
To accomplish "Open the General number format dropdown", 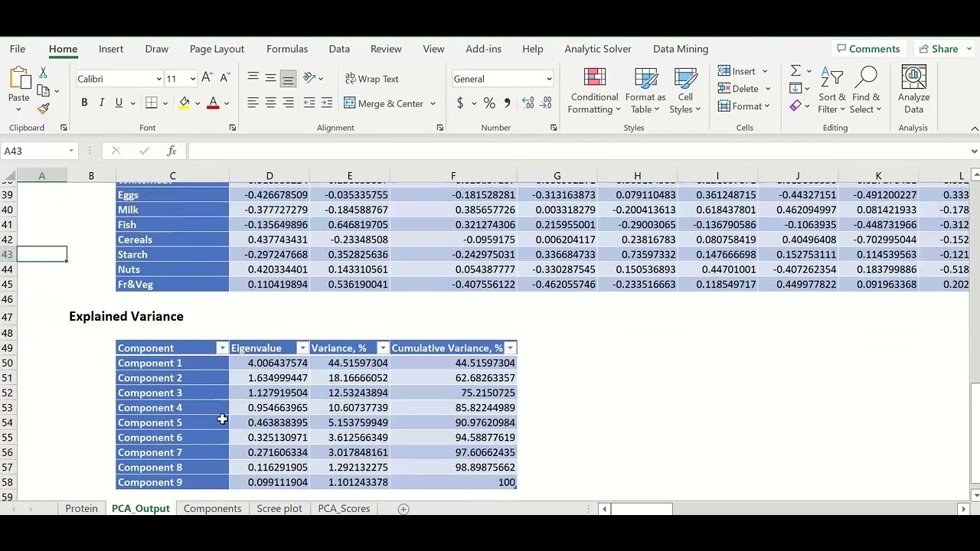I will [549, 79].
